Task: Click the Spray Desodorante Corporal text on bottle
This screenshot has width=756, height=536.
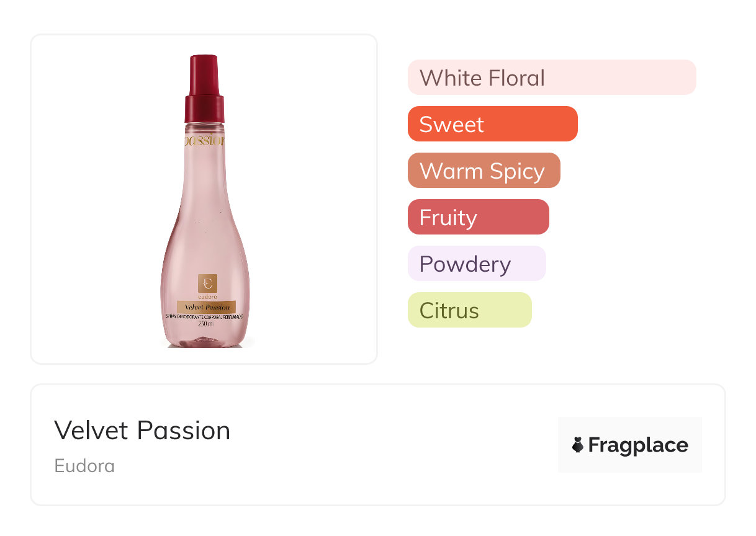Action: pyautogui.click(x=206, y=316)
